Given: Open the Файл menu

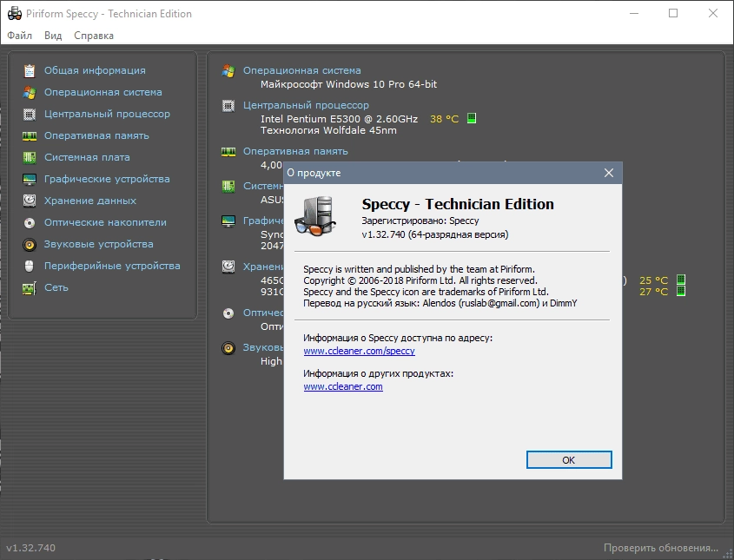Looking at the screenshot, I should (20, 36).
